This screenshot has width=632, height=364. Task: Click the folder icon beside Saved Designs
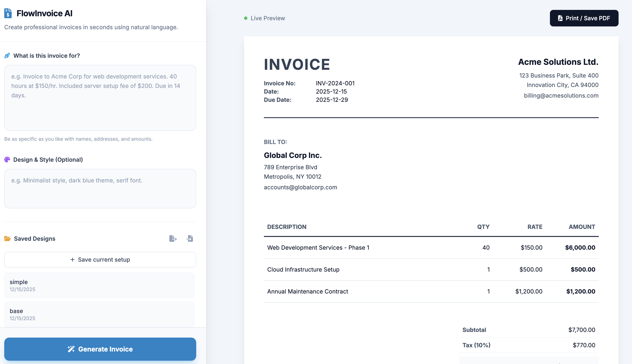(8, 239)
